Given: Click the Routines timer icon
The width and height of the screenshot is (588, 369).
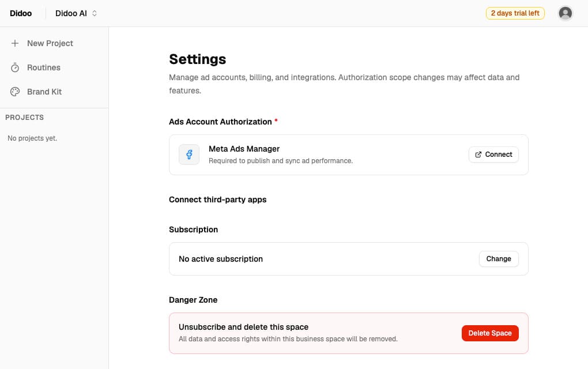Looking at the screenshot, I should (15, 67).
